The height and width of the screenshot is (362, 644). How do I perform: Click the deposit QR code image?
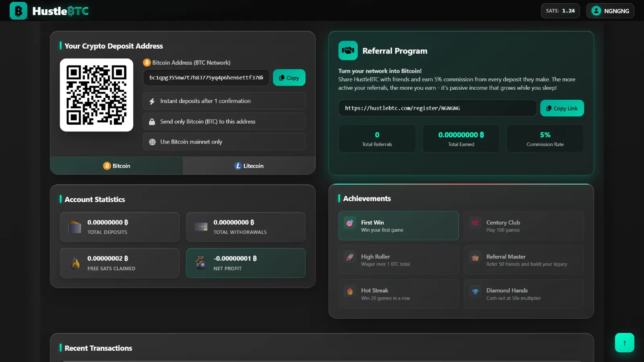pyautogui.click(x=97, y=95)
